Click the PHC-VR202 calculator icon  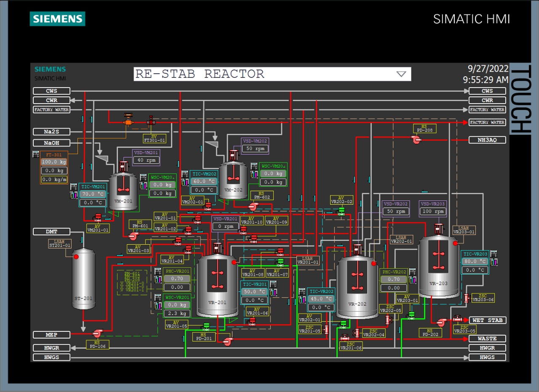(412, 272)
